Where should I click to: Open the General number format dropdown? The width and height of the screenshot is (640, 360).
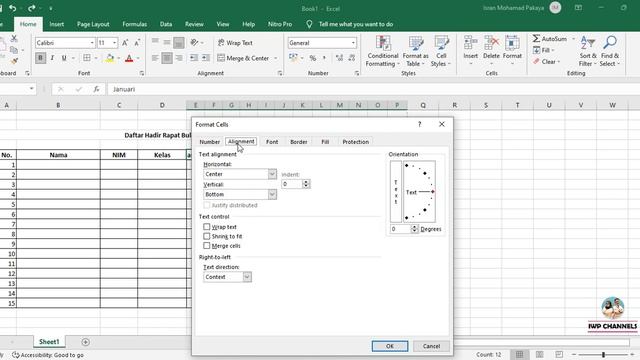(x=353, y=42)
